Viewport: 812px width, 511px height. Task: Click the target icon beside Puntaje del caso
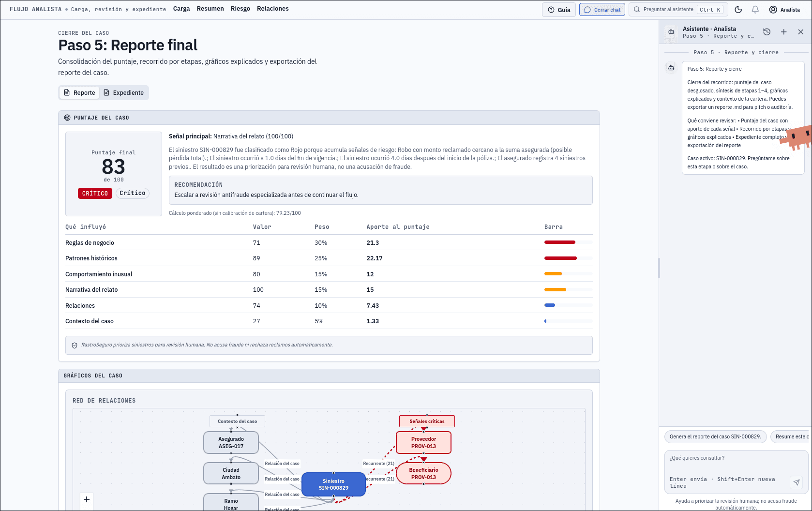67,118
